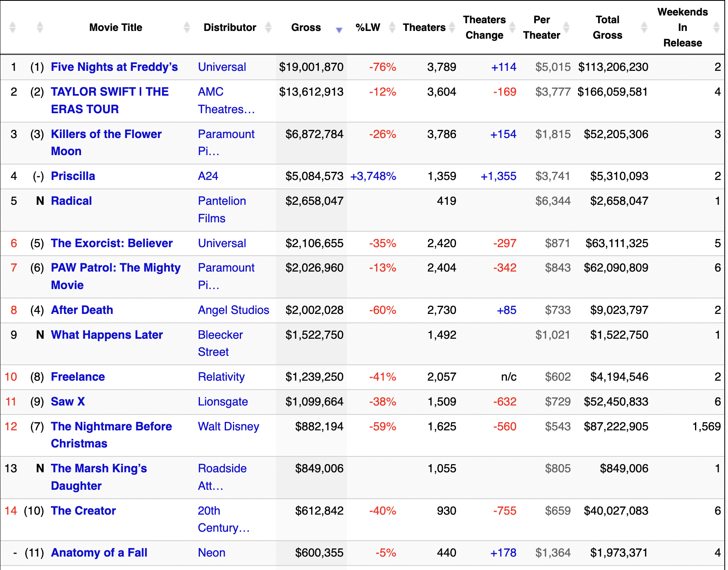728x570 pixels.
Task: Open the A24 distributor link
Action: [208, 176]
